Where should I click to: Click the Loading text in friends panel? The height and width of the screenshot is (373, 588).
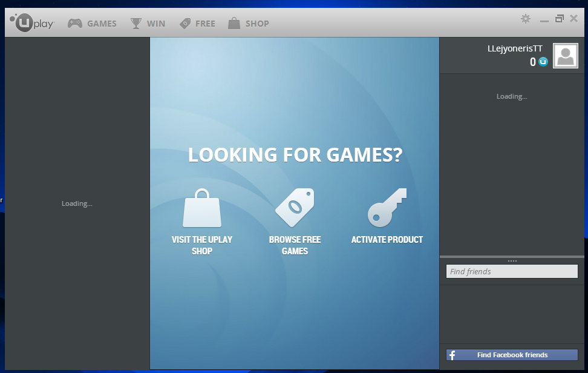pos(512,96)
